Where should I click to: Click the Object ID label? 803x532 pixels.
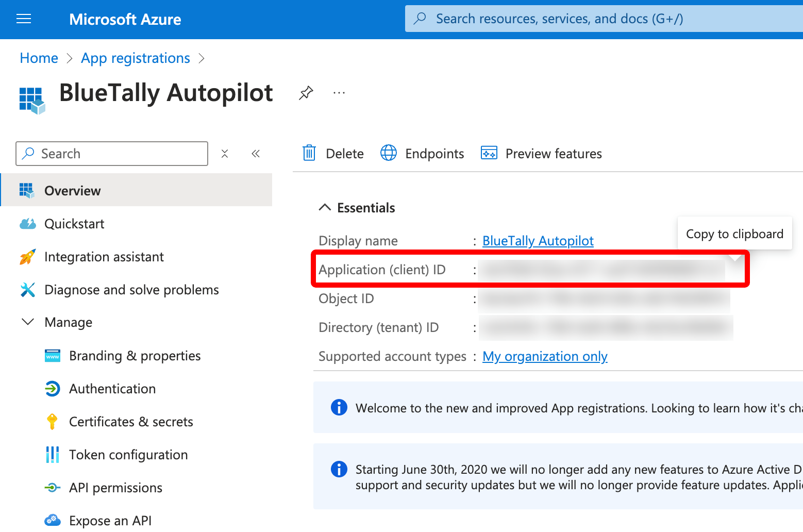(x=346, y=298)
